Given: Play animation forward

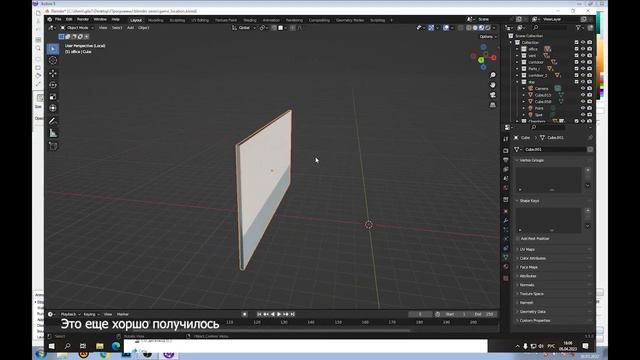Looking at the screenshot, I should (x=279, y=314).
